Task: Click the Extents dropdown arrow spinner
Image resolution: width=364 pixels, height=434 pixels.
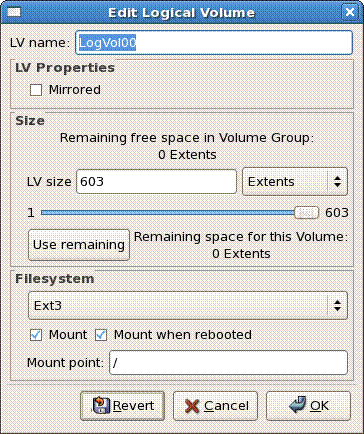Action: (x=337, y=182)
